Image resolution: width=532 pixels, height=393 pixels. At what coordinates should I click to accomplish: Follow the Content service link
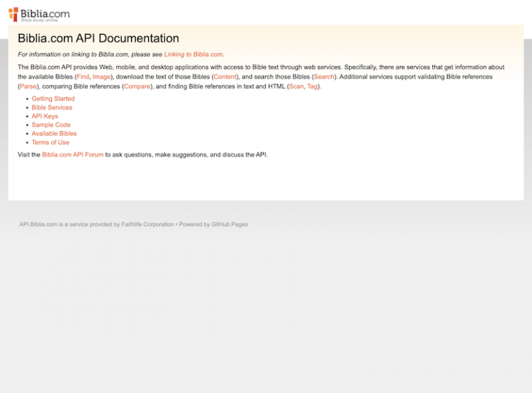click(225, 77)
